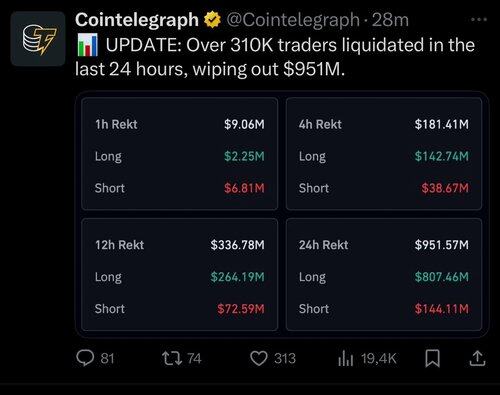Open Cointelegraph profile avatar
Screen dimensions: 500x395
tap(38, 39)
